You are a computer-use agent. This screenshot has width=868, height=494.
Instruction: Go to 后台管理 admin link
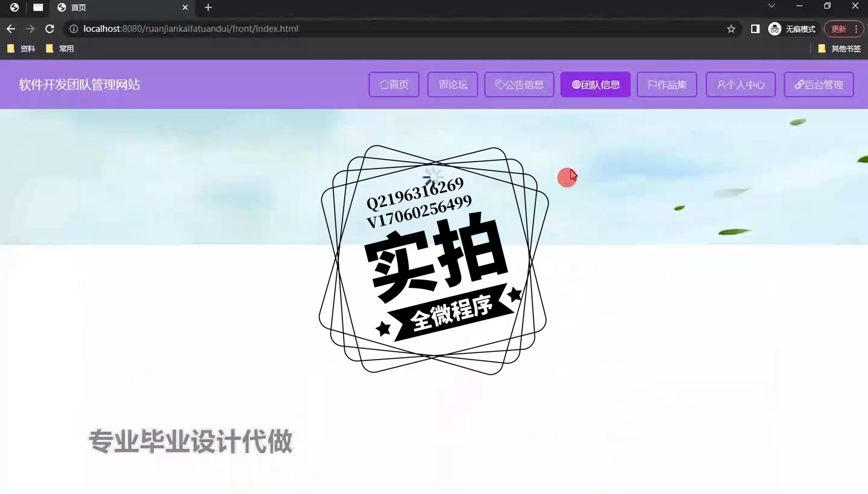(x=819, y=85)
